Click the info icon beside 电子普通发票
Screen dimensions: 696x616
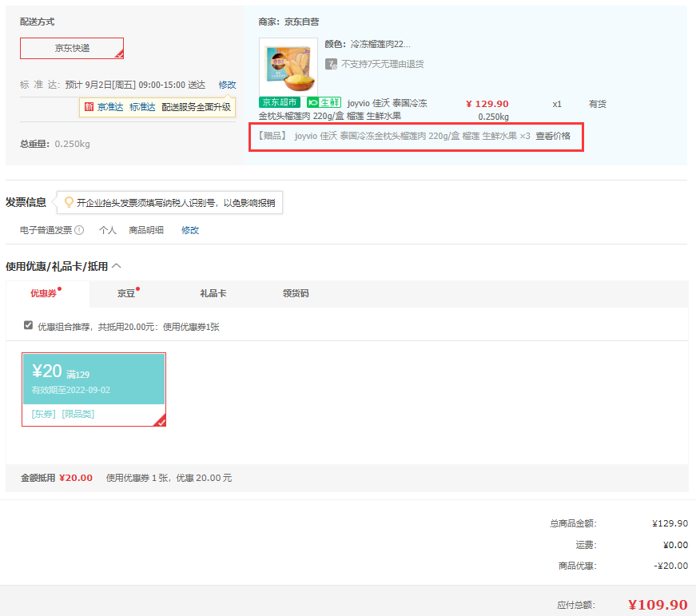pyautogui.click(x=79, y=230)
